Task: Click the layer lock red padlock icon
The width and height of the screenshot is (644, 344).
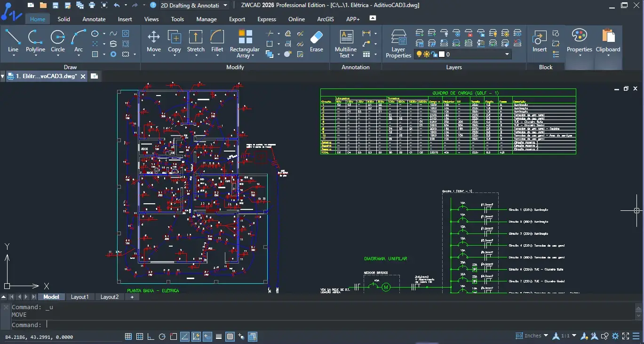Action: click(469, 33)
